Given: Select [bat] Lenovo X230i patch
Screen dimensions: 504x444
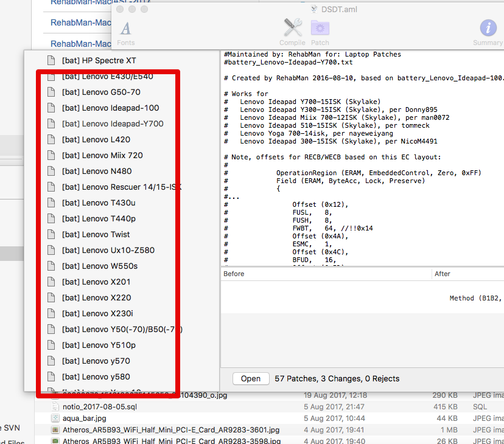Looking at the screenshot, I should tap(97, 314).
